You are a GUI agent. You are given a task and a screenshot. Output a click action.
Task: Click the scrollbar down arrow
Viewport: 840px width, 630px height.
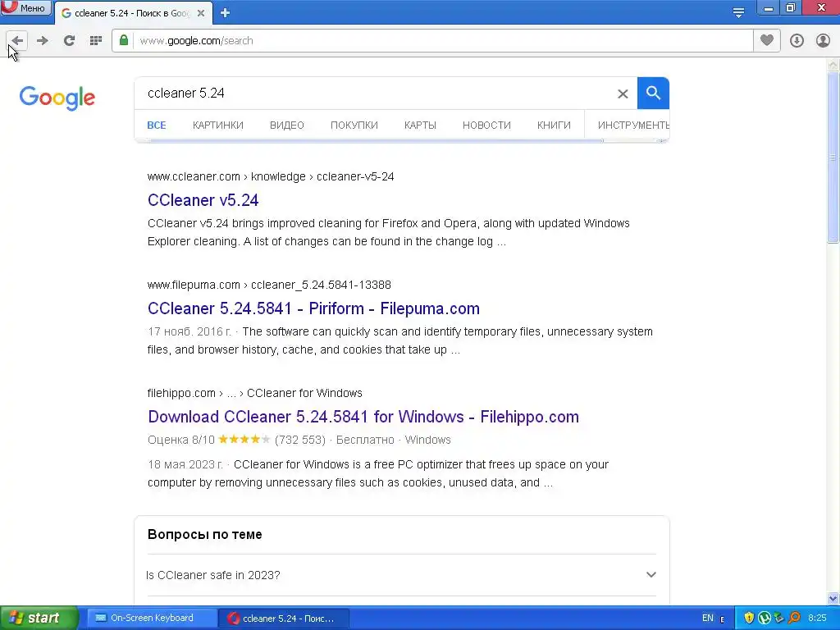tap(833, 598)
